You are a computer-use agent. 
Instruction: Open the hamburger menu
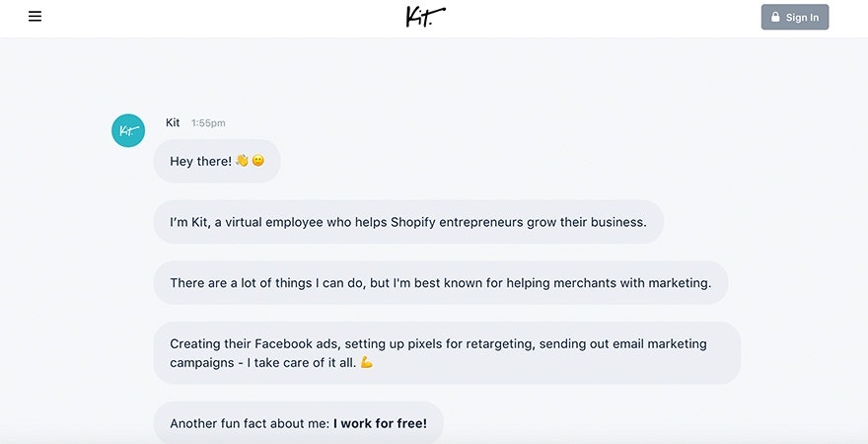pos(36,17)
